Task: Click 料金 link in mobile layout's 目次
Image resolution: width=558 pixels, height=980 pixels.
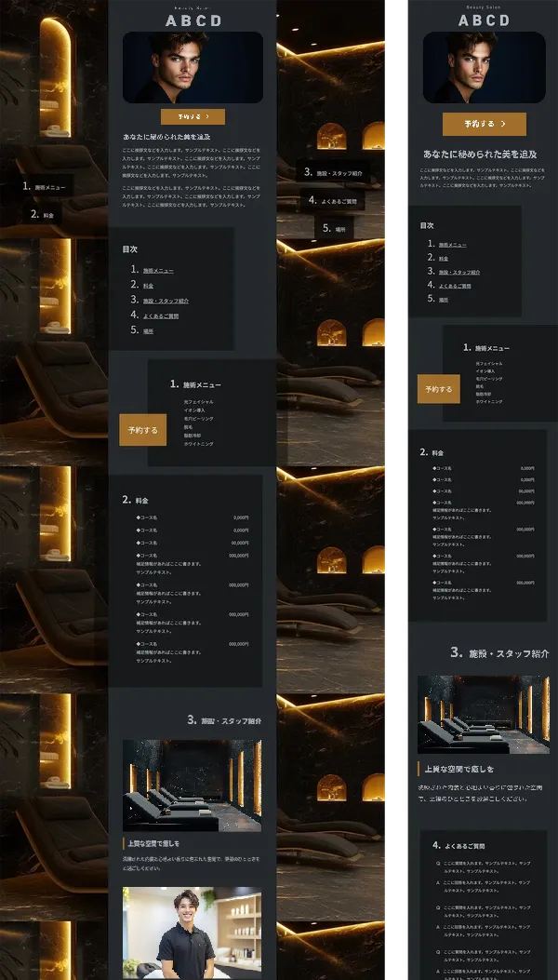Action: pos(444,258)
